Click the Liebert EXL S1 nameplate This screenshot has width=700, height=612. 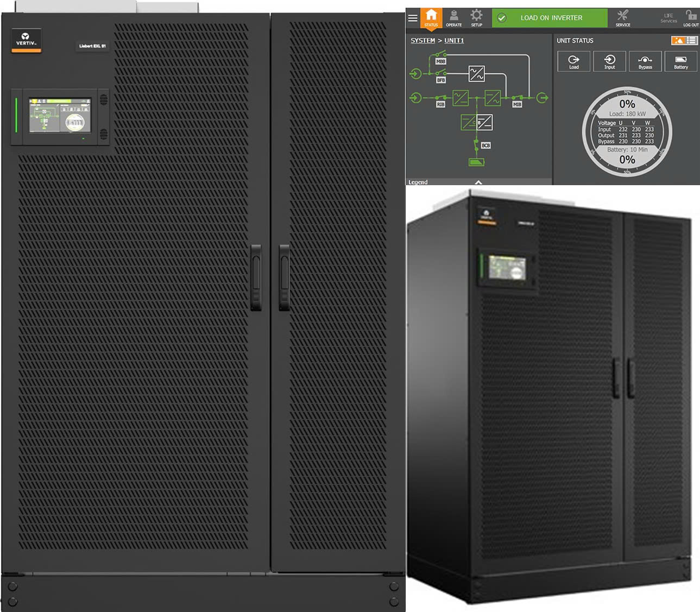92,46
